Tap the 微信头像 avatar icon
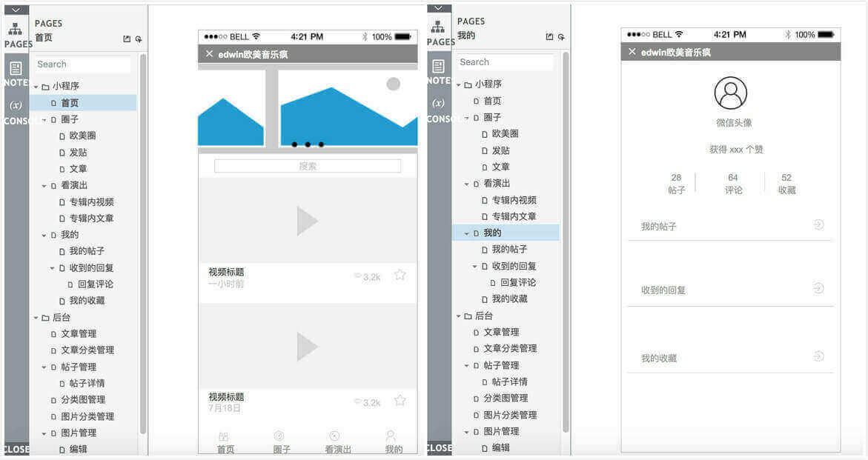Viewport: 868px width, 460px height. coord(730,93)
